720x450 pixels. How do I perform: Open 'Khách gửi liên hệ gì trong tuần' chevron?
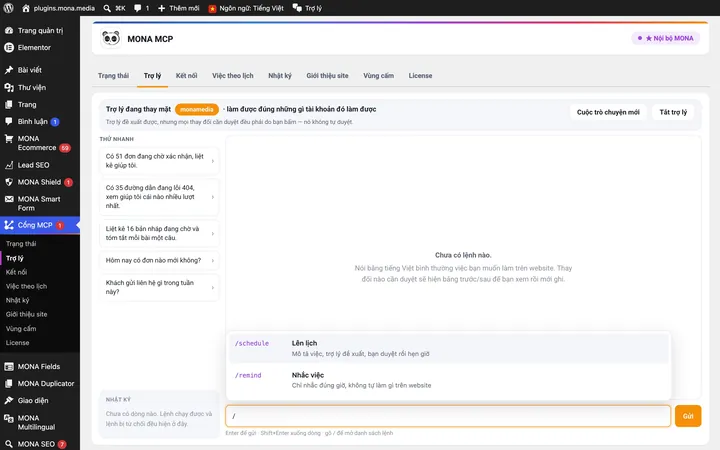213,288
